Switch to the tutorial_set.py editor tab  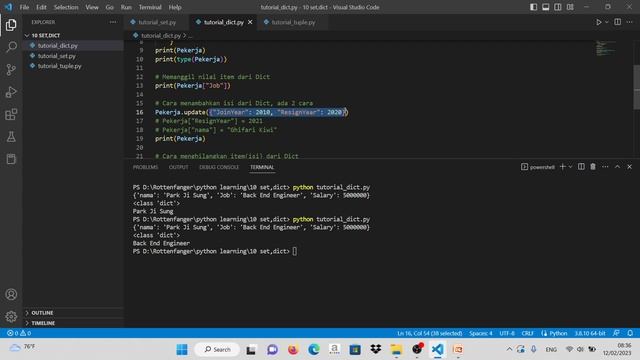[157, 22]
